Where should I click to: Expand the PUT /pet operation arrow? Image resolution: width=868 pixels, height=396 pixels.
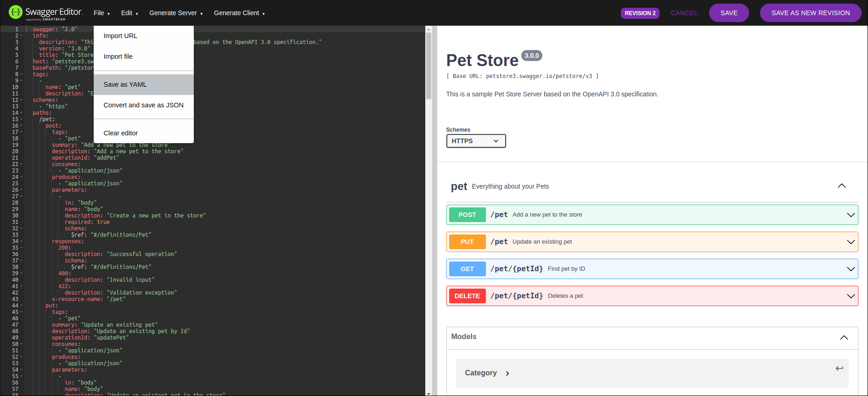coord(851,242)
